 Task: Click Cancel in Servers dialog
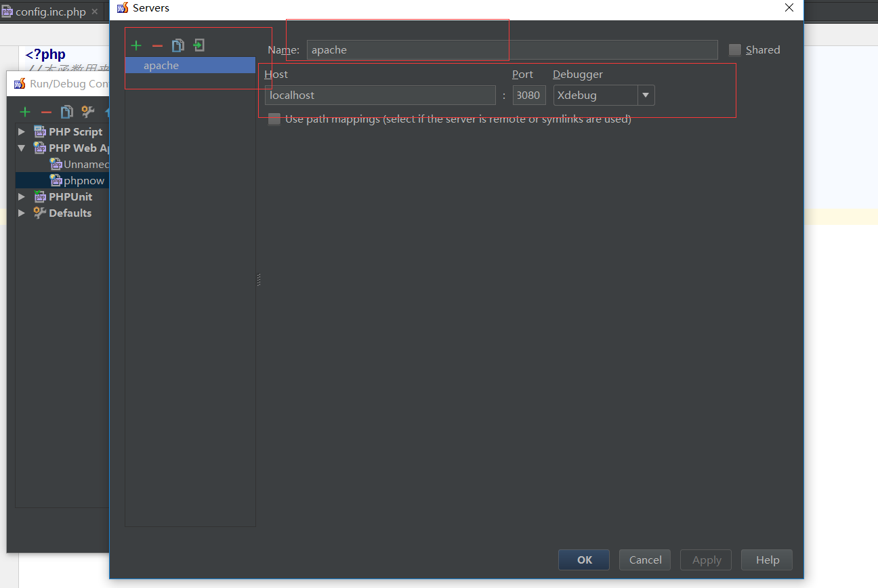pos(645,560)
